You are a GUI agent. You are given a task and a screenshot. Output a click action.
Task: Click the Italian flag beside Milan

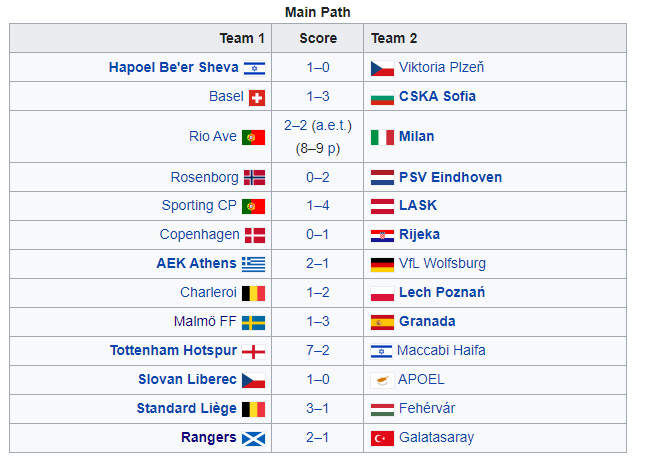[x=382, y=137]
